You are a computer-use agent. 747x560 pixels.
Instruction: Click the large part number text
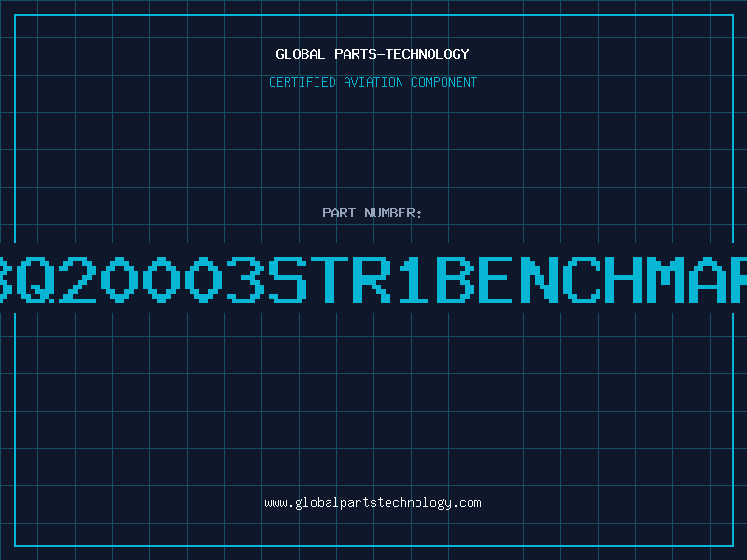(x=373, y=279)
